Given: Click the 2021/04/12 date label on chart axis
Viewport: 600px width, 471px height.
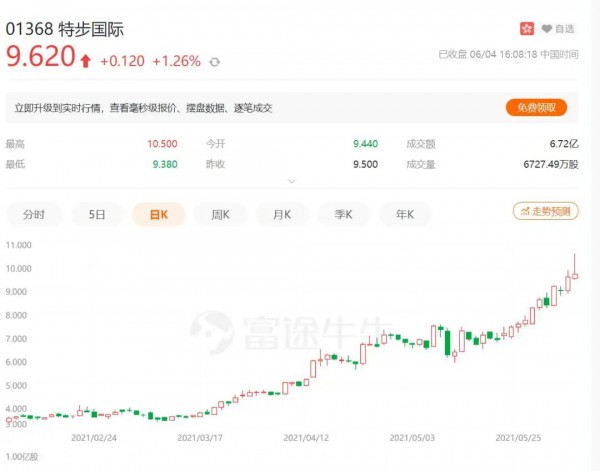Looking at the screenshot, I should coord(306,438).
